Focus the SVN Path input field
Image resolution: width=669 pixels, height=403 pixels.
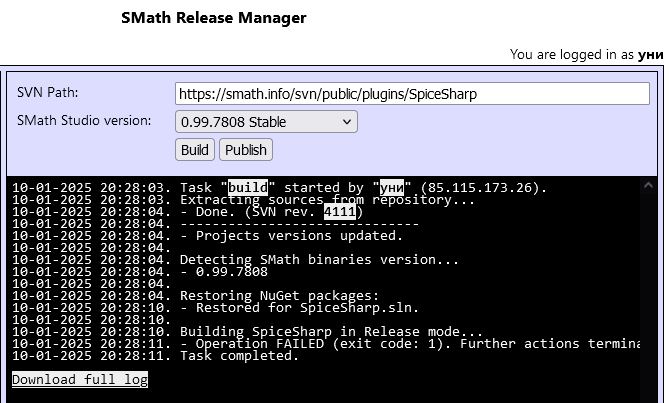click(412, 94)
